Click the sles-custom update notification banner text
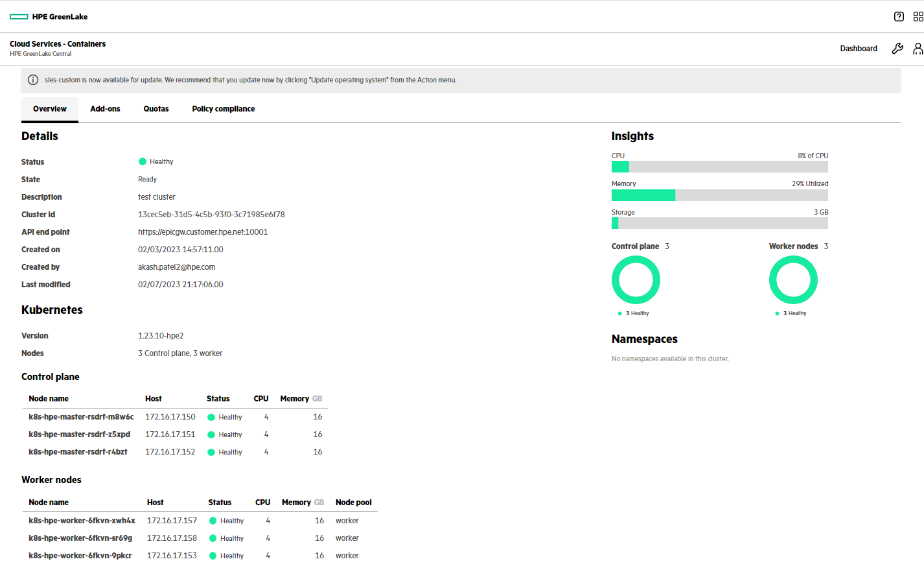 (x=250, y=80)
